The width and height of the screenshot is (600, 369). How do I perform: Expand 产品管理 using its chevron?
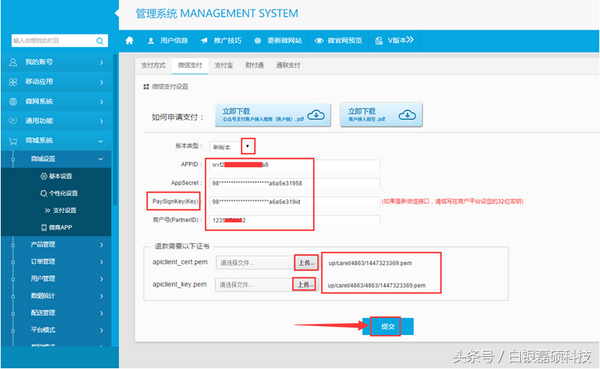(x=101, y=245)
